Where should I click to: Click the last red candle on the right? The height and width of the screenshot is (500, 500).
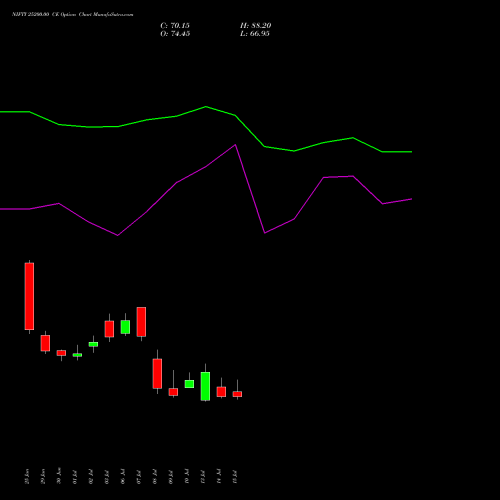coord(237,394)
